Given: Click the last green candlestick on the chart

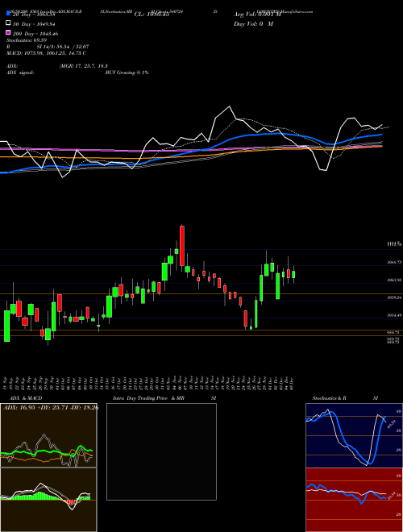Looking at the screenshot, I should [x=293, y=275].
